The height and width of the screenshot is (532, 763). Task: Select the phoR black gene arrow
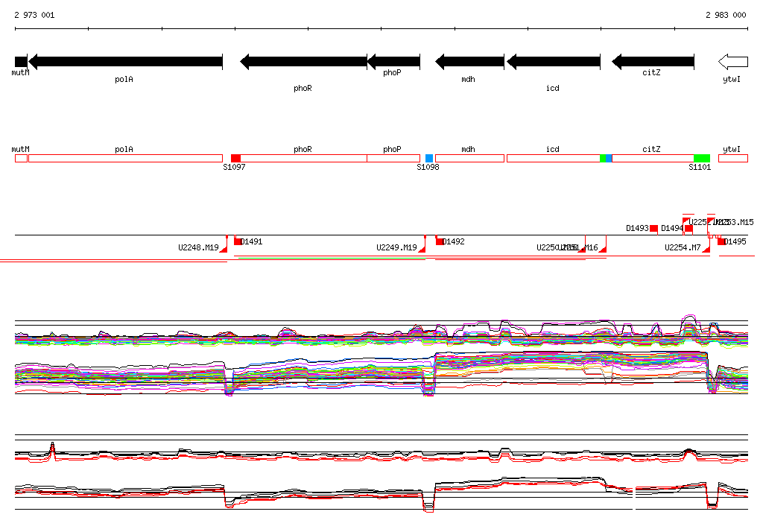tap(304, 62)
